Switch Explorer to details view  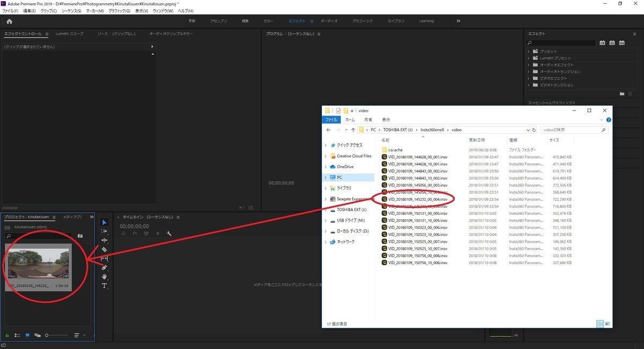600,324
